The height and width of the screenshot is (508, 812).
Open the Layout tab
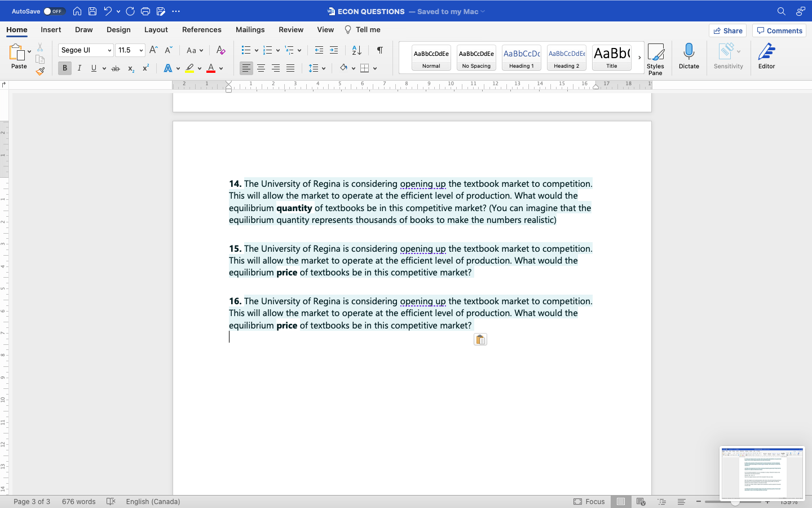[156, 29]
